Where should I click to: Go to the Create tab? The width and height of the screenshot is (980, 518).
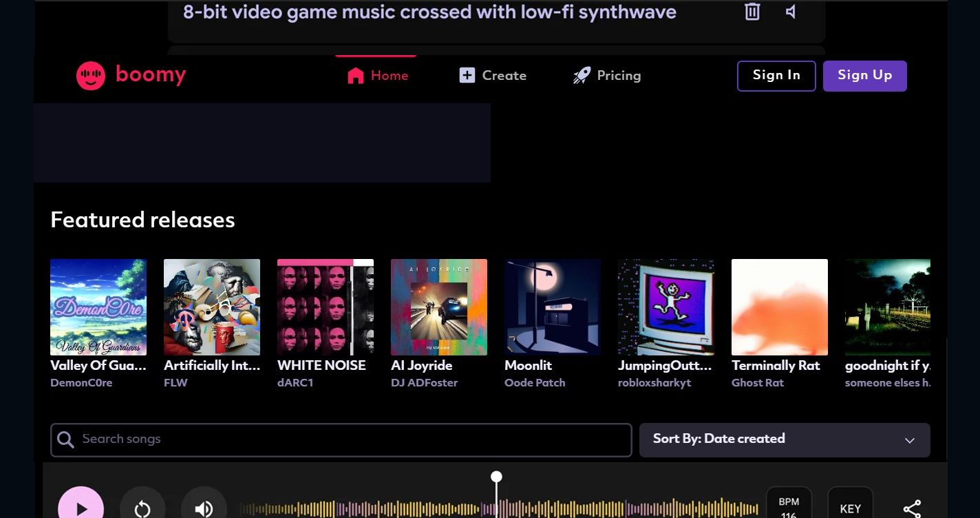coord(493,76)
